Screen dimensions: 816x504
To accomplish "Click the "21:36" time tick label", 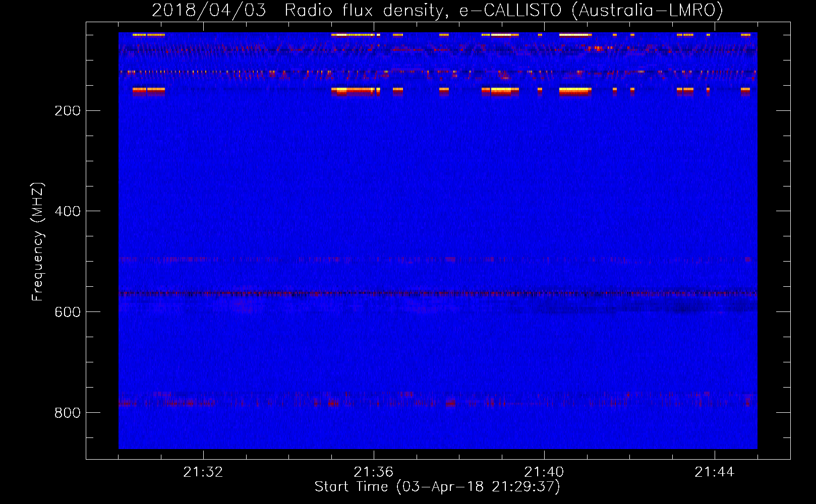I will coord(373,472).
